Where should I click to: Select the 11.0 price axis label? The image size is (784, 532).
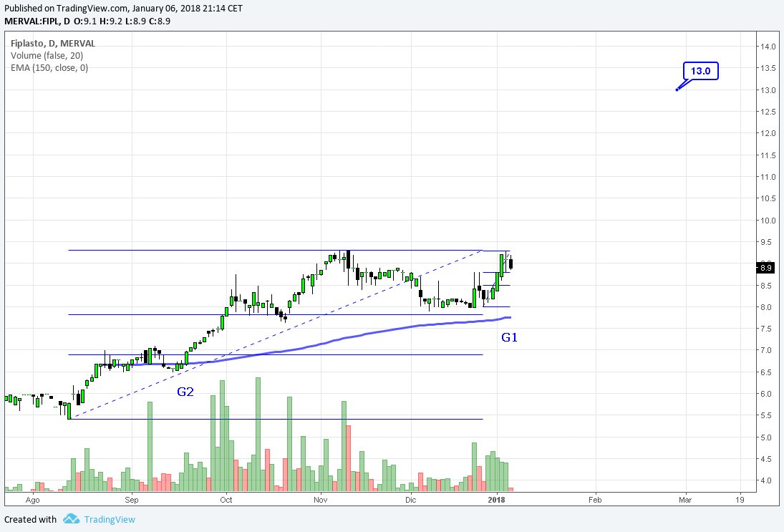tap(768, 177)
